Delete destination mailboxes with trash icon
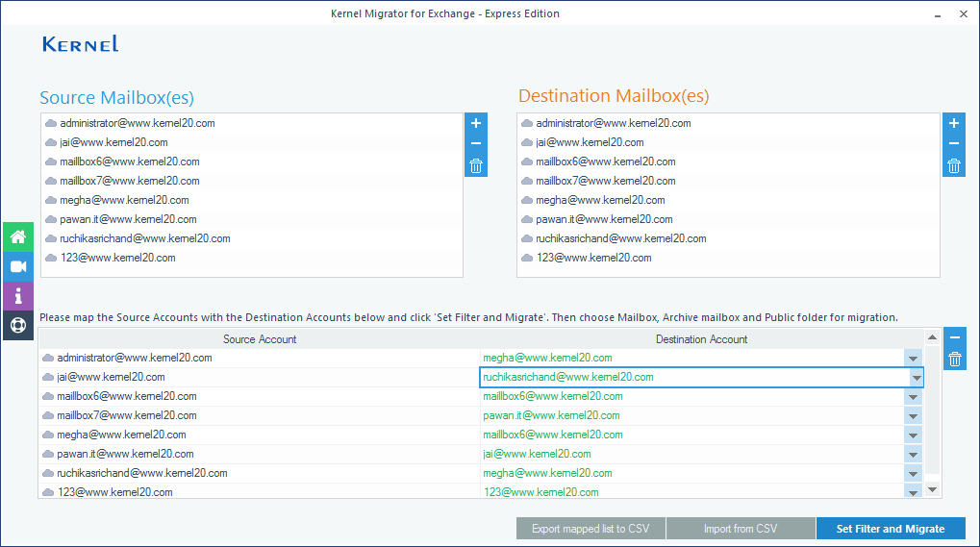The height and width of the screenshot is (547, 980). coord(954,166)
